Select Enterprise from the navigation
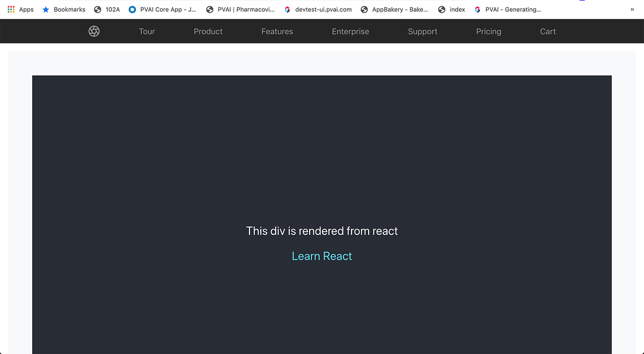644x354 pixels. [350, 31]
